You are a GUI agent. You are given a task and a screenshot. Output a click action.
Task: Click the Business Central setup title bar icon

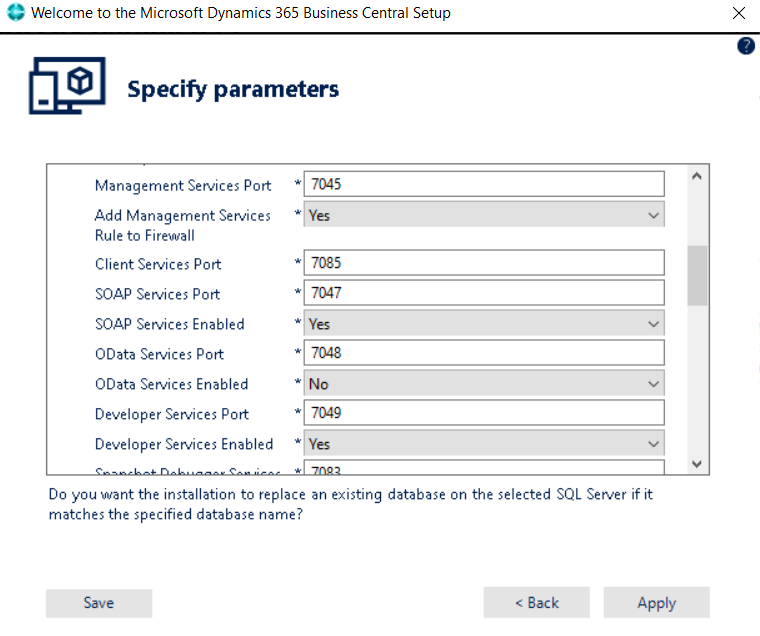pyautogui.click(x=16, y=12)
